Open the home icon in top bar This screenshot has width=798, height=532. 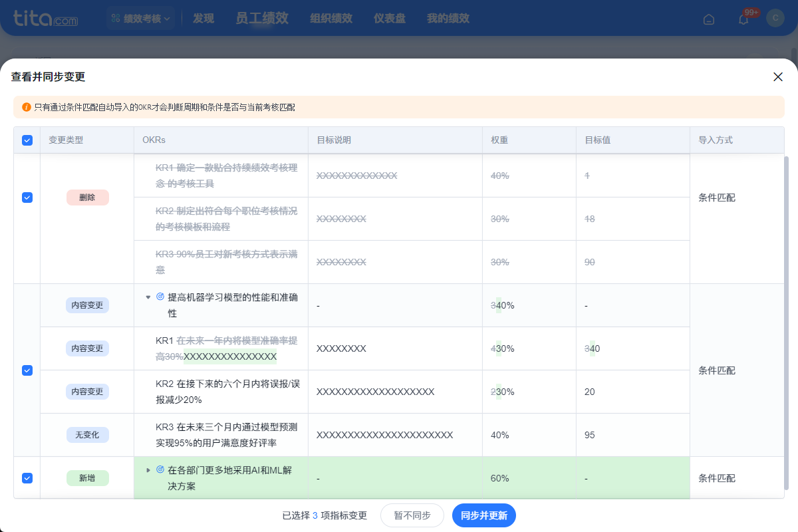tap(709, 19)
